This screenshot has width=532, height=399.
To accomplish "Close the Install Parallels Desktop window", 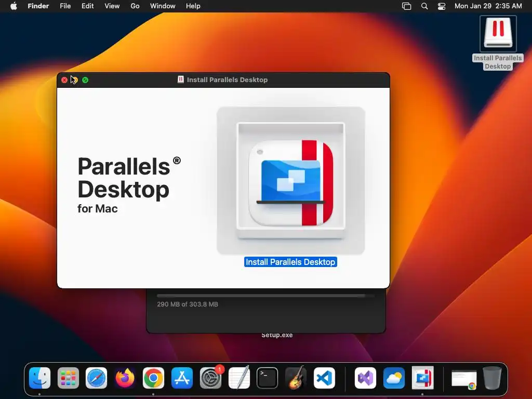I will pos(64,80).
